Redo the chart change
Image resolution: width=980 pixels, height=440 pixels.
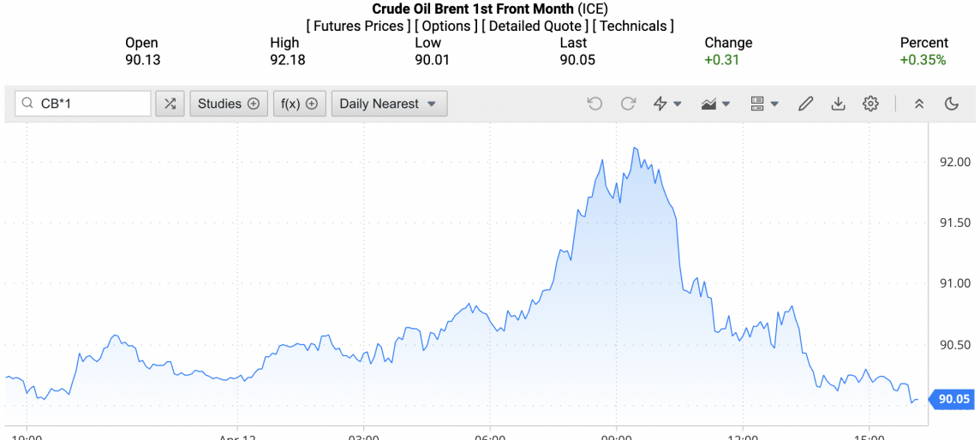pos(628,104)
